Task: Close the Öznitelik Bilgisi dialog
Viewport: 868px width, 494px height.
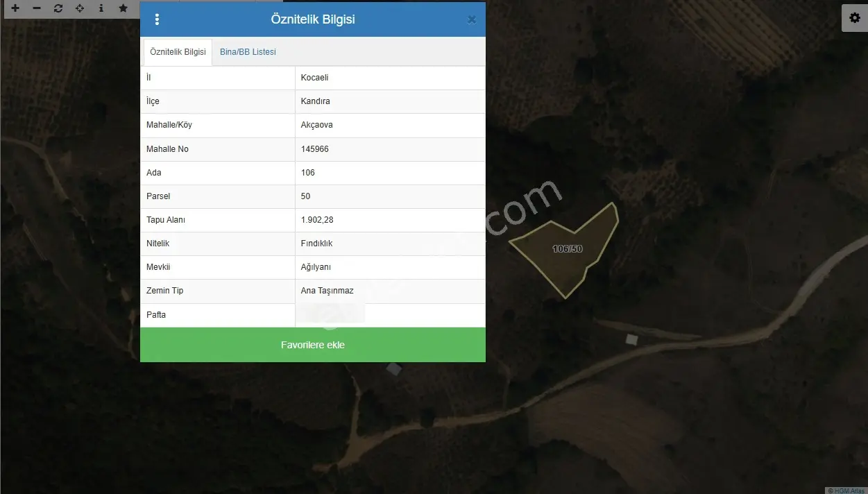Action: click(472, 19)
